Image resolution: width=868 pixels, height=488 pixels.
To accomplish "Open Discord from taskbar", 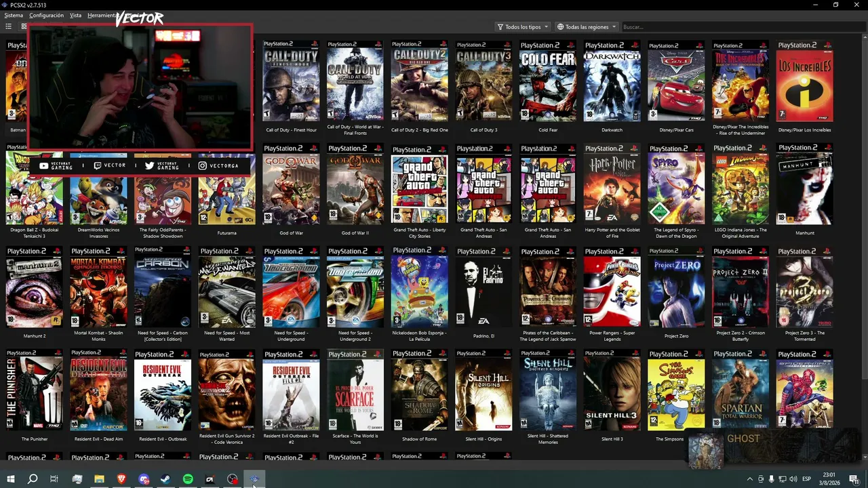I will (x=144, y=479).
